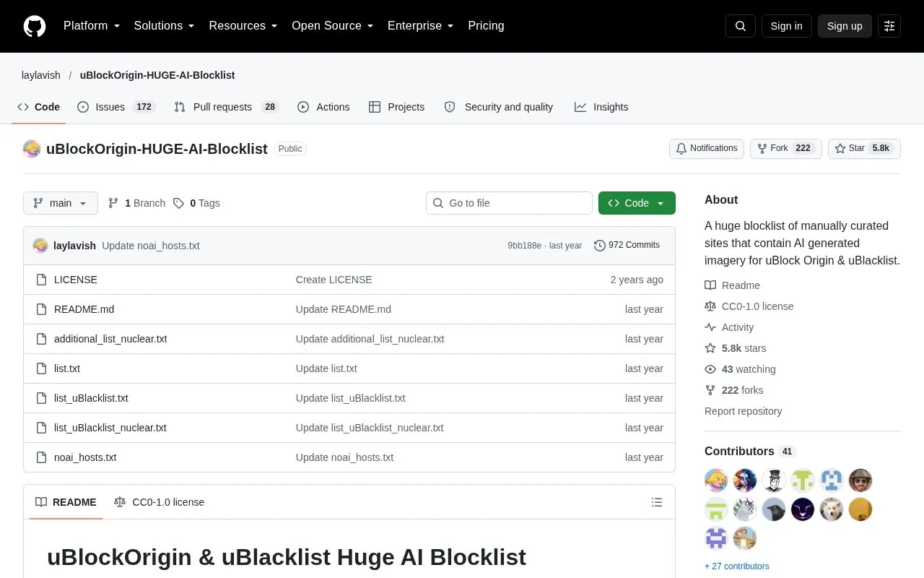Open the Resources menu
The image size is (924, 578).
(243, 26)
